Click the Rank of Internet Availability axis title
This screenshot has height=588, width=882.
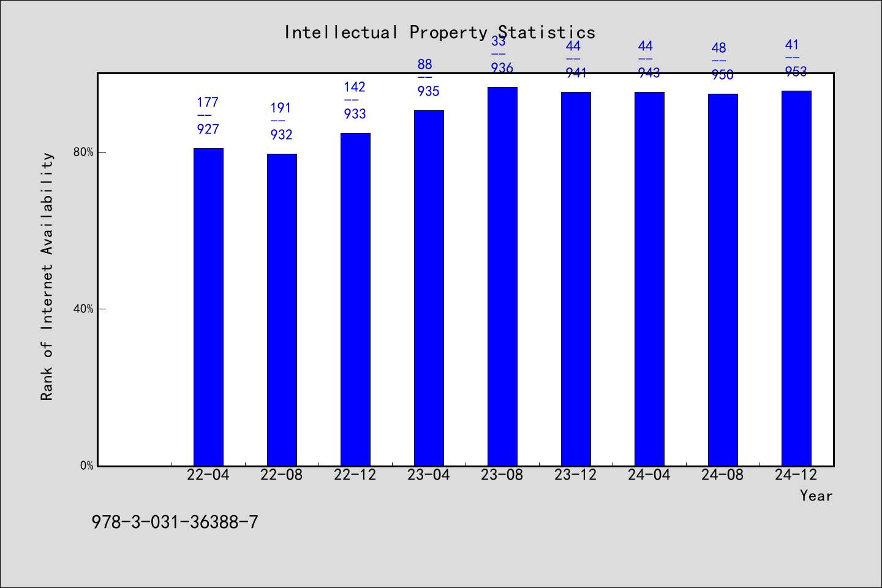[x=47, y=276]
